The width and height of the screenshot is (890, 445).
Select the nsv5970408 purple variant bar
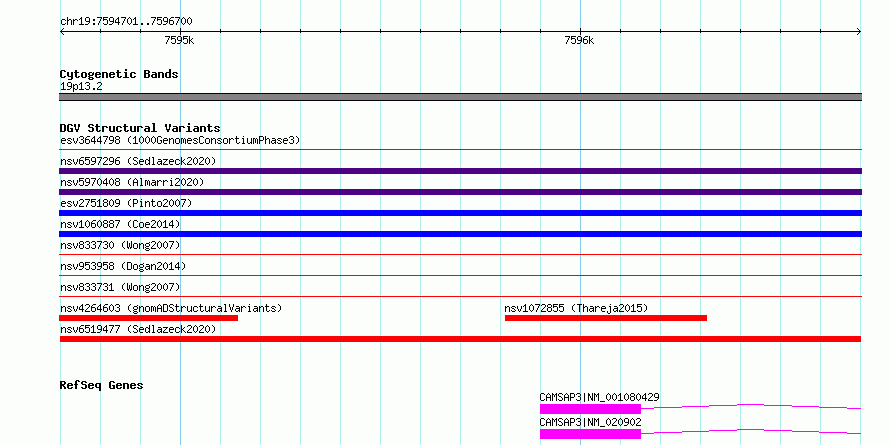[x=460, y=192]
